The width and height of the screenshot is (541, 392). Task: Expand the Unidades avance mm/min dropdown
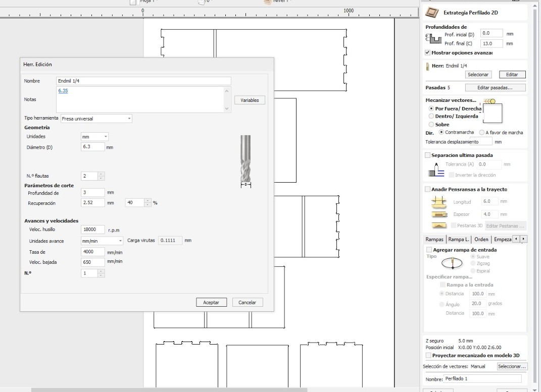click(x=102, y=241)
